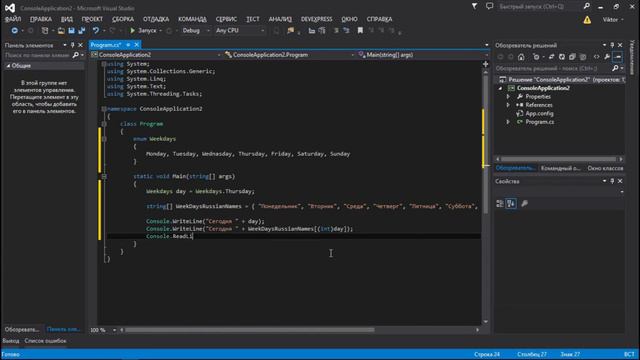Click the uncomment selection toolbar icon
640x360 pixels.
pyautogui.click(x=346, y=31)
